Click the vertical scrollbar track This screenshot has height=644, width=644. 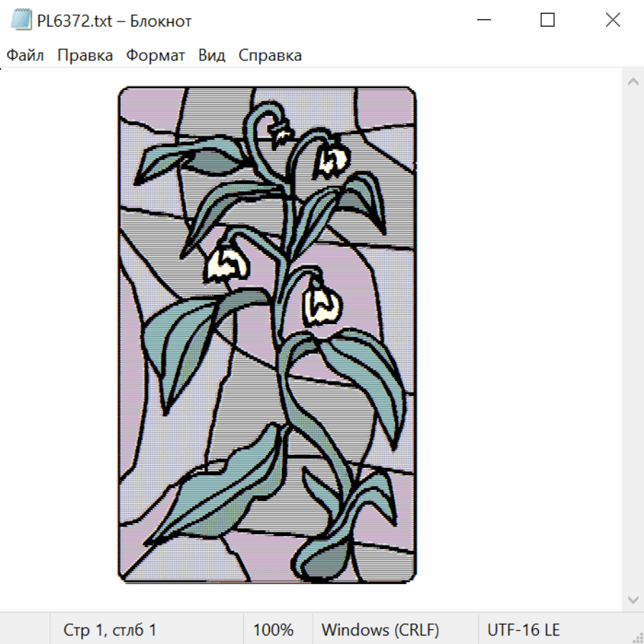633,341
